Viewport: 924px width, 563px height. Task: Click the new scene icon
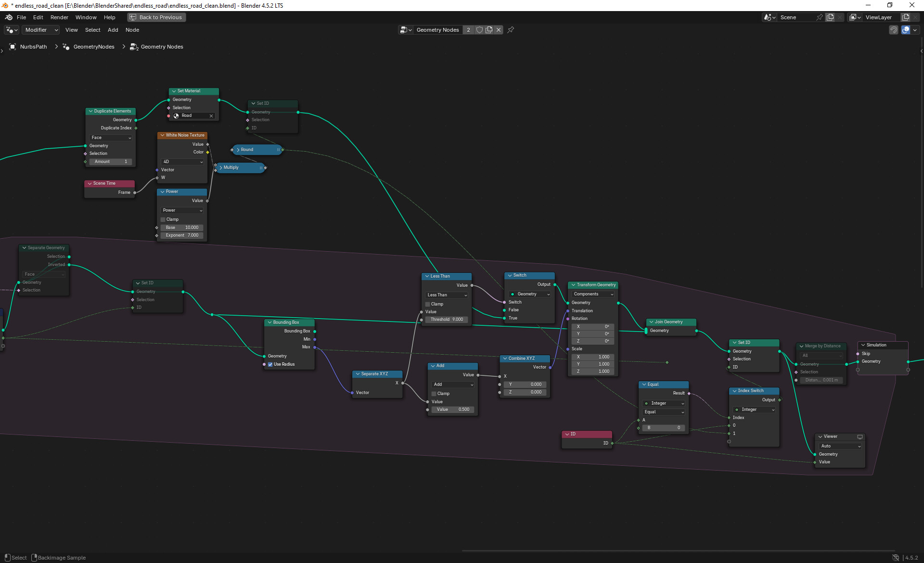[x=830, y=17]
